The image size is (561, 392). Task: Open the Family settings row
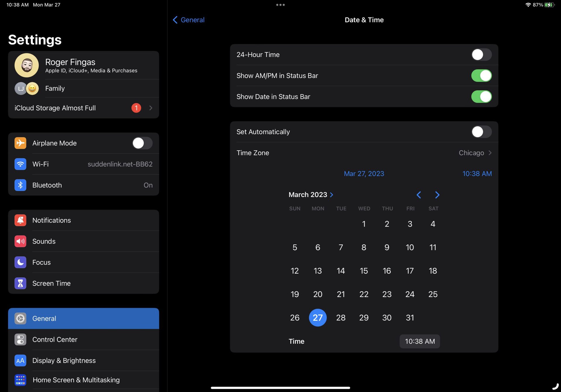tap(84, 88)
